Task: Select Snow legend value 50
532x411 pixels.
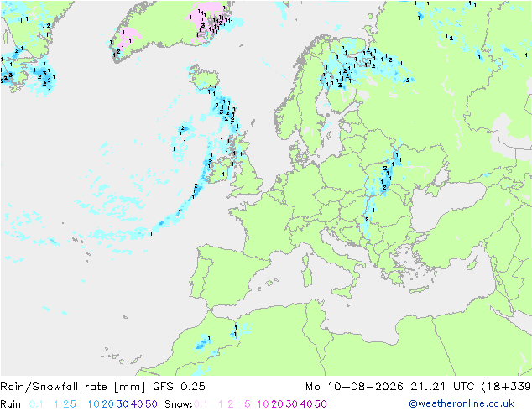Action: tap(321, 404)
